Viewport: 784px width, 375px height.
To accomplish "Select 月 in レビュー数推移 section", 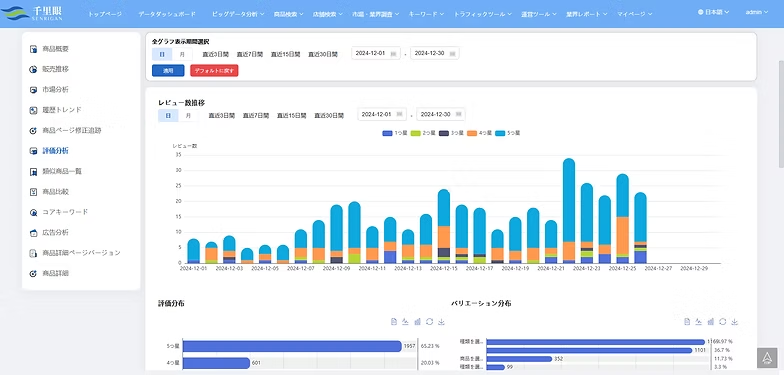I will tap(188, 116).
